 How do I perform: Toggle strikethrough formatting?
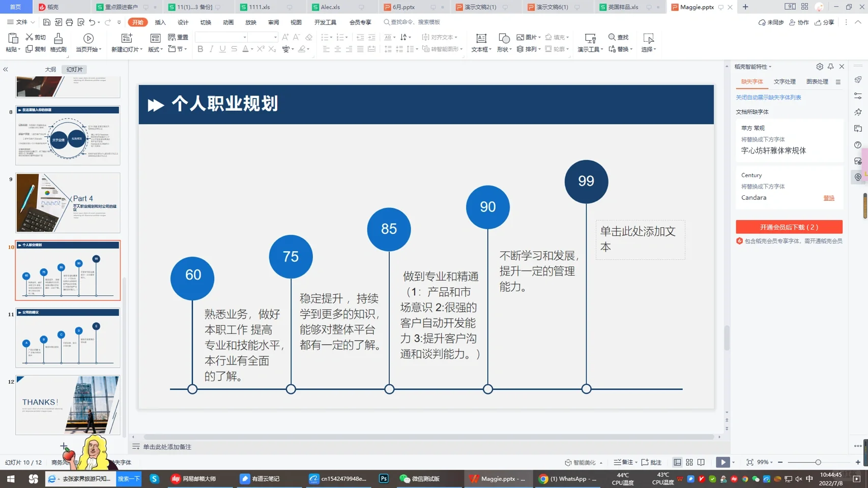click(234, 49)
